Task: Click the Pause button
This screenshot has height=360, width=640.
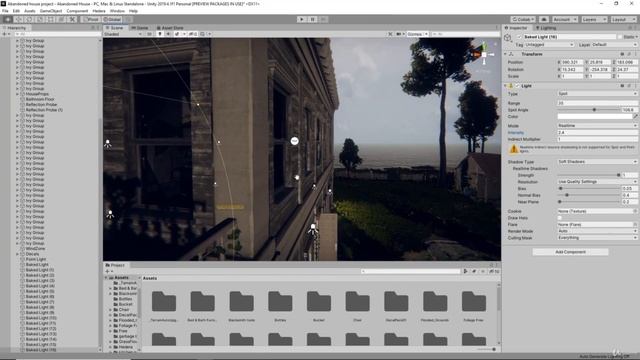Action: pyautogui.click(x=312, y=19)
